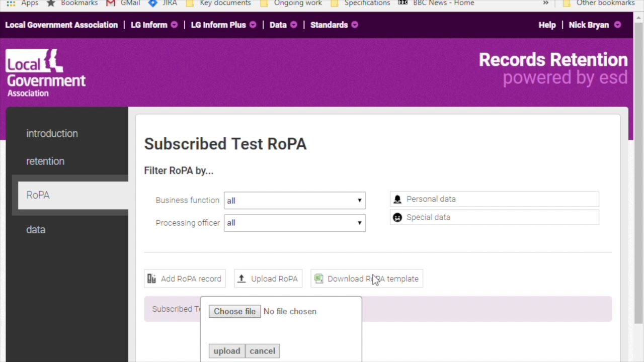Click the cancel button in the dialog
Viewport: 644px width, 362px height.
point(263,351)
